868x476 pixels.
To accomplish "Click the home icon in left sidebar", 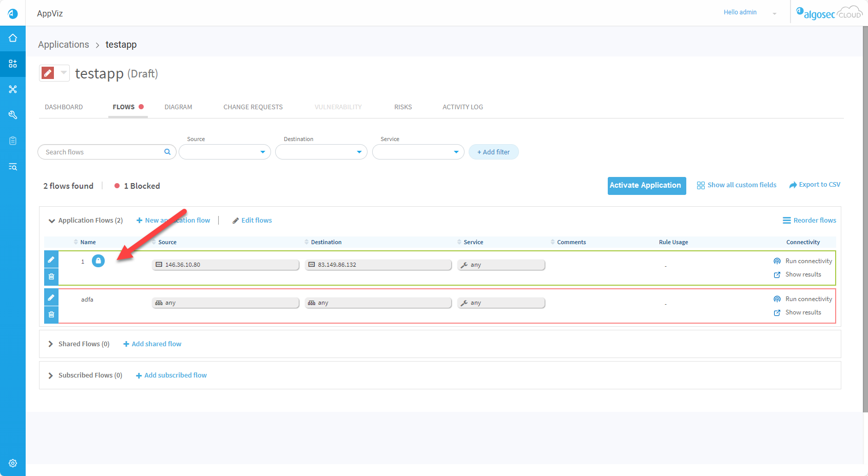I will tap(13, 38).
